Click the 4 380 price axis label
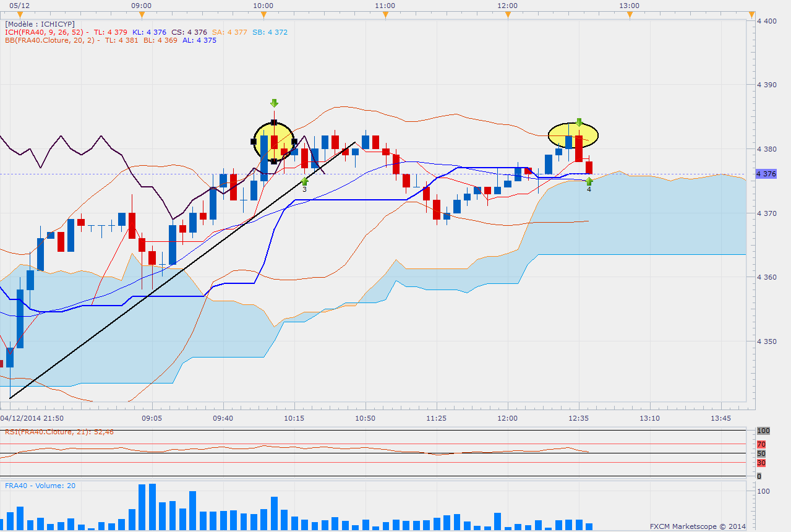The image size is (791, 532). (767, 149)
